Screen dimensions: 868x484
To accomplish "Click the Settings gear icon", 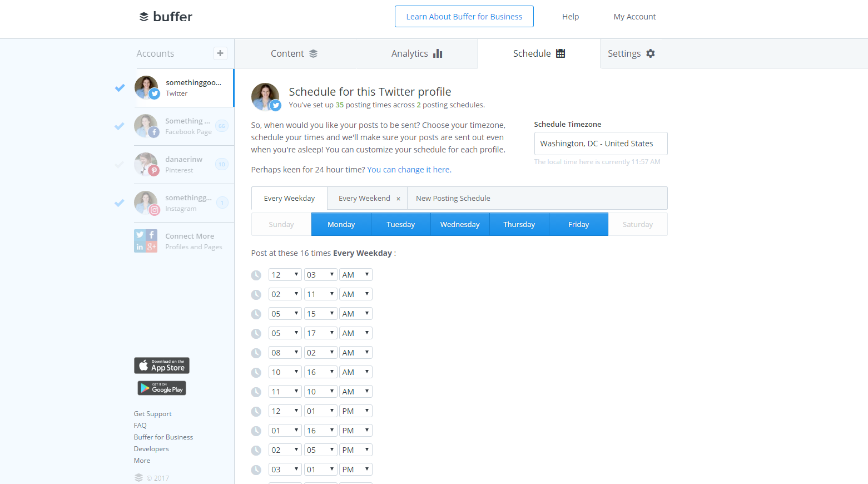I will click(x=651, y=53).
